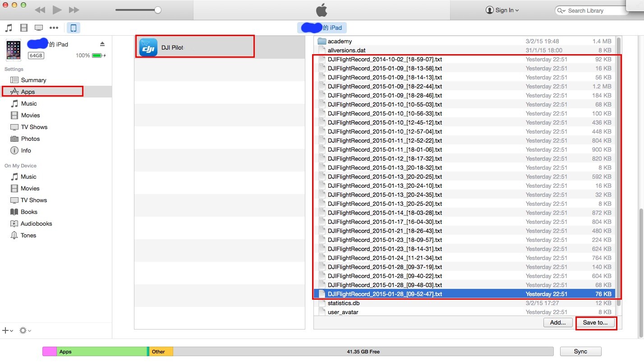
Task: Select DJIFlightRecord_2015-01-13_[20-20-25].txt
Action: tap(465, 176)
